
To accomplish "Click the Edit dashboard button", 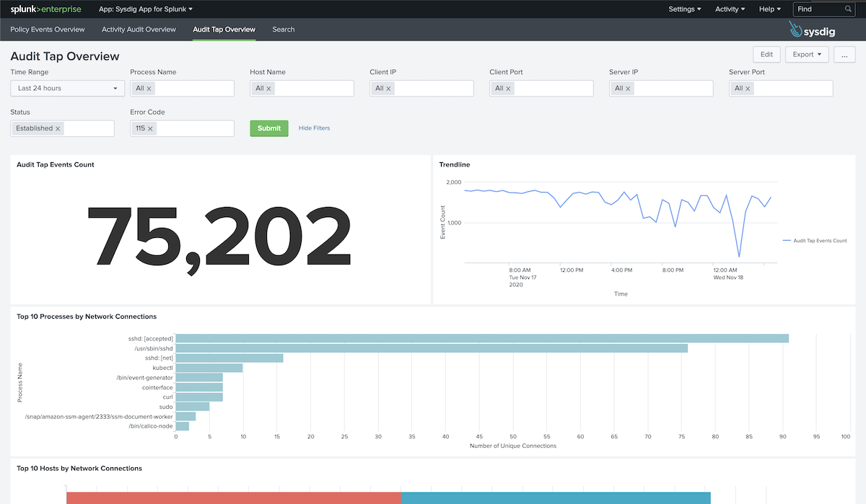I will tap(766, 55).
